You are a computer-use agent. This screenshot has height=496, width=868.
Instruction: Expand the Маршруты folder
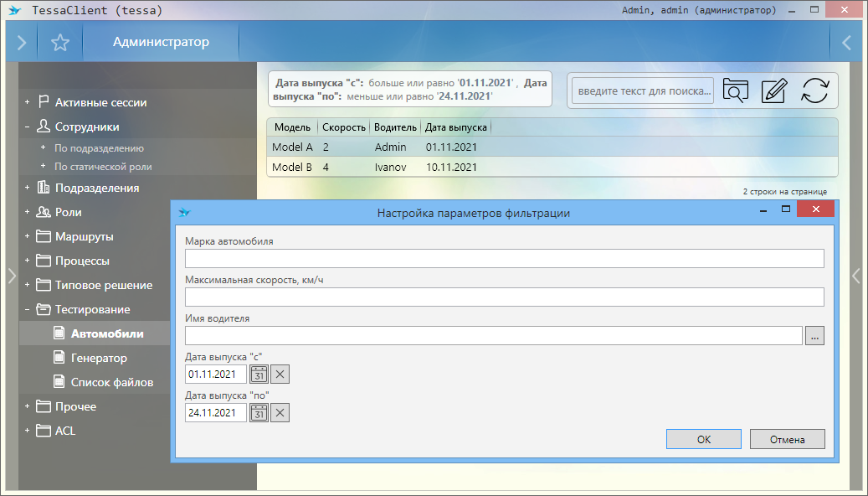click(27, 237)
